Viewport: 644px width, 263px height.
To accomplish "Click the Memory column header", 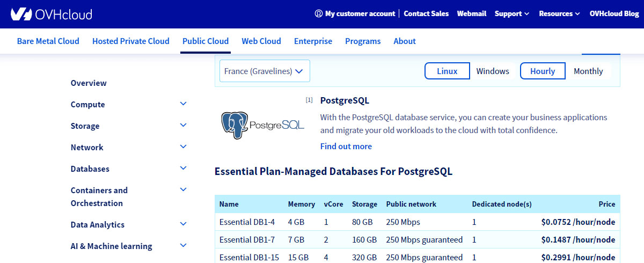I will pos(302,204).
